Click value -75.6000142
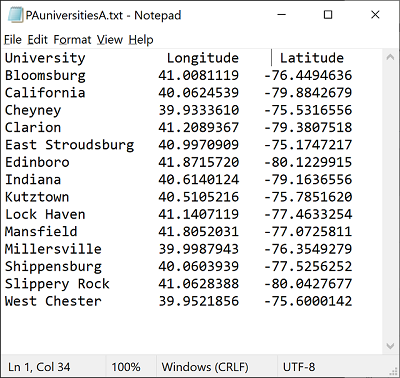 pyautogui.click(x=308, y=301)
